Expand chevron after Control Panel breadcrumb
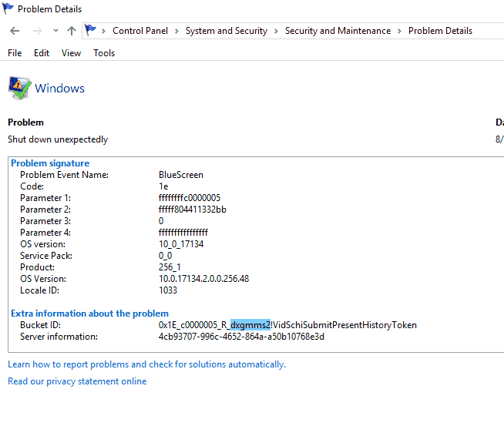504x436 pixels. [x=176, y=31]
